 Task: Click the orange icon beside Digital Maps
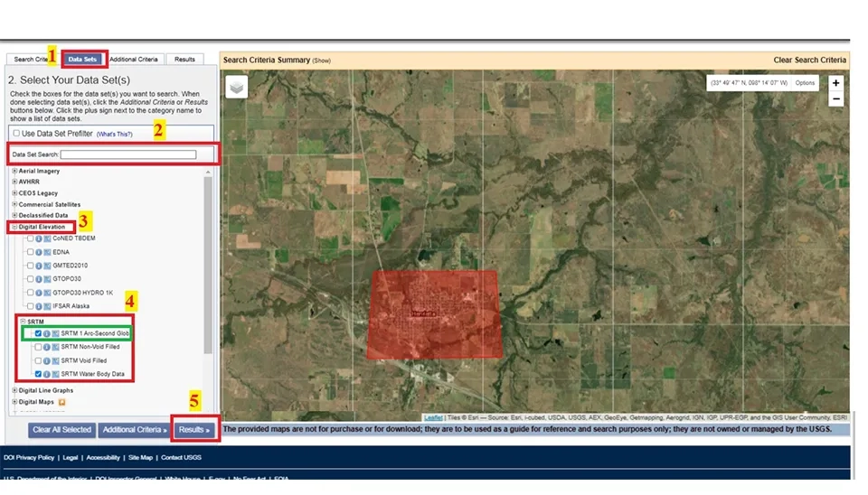point(62,403)
